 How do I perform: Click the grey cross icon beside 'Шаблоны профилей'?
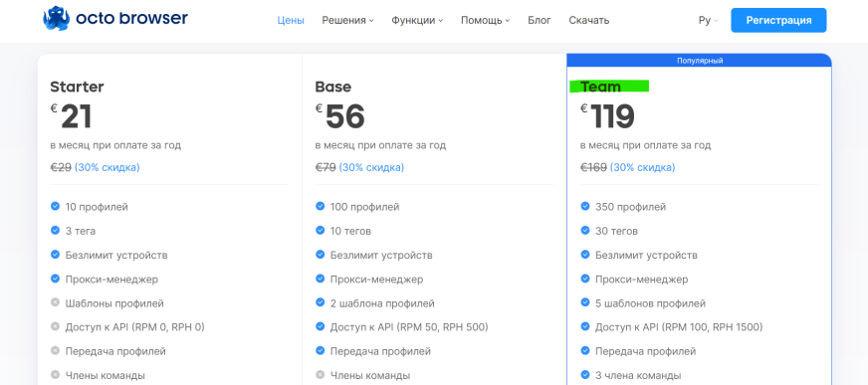[x=55, y=303]
